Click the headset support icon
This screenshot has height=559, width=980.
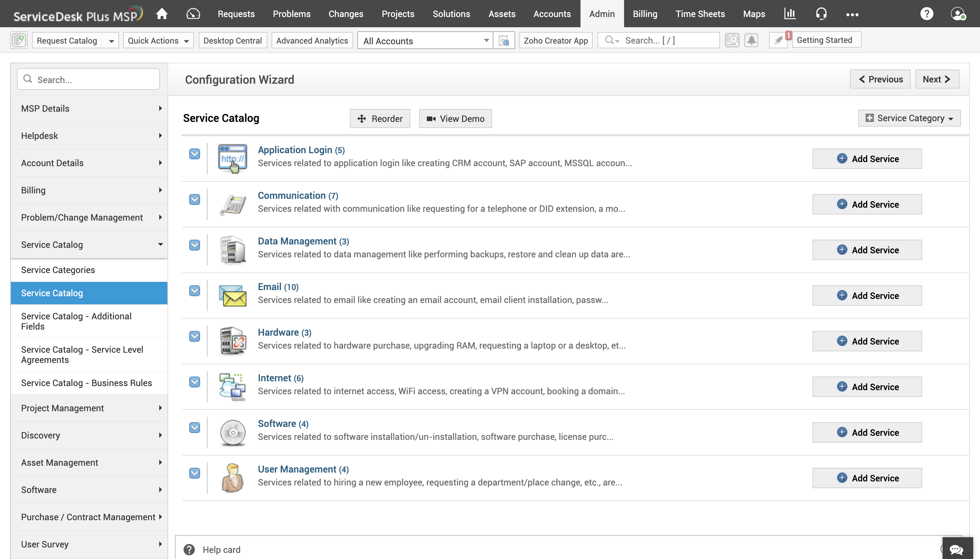[x=821, y=14]
